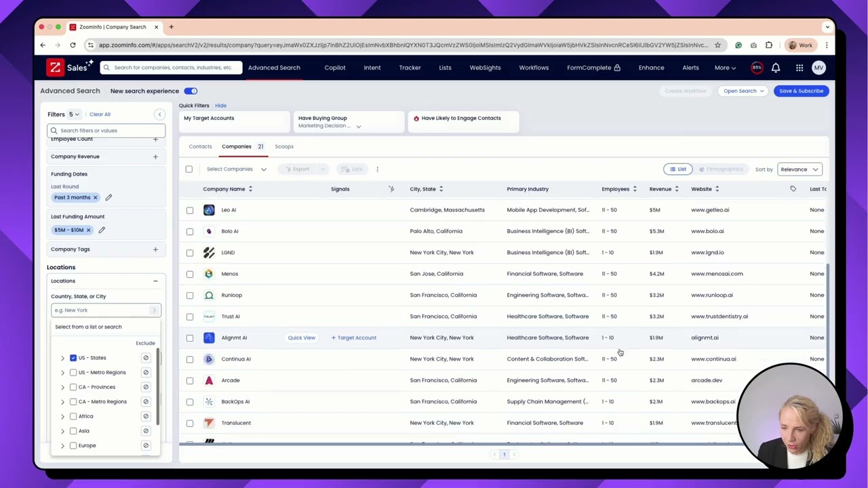The height and width of the screenshot is (488, 868).
Task: Add Alignmt AI as Target Account
Action: click(353, 338)
